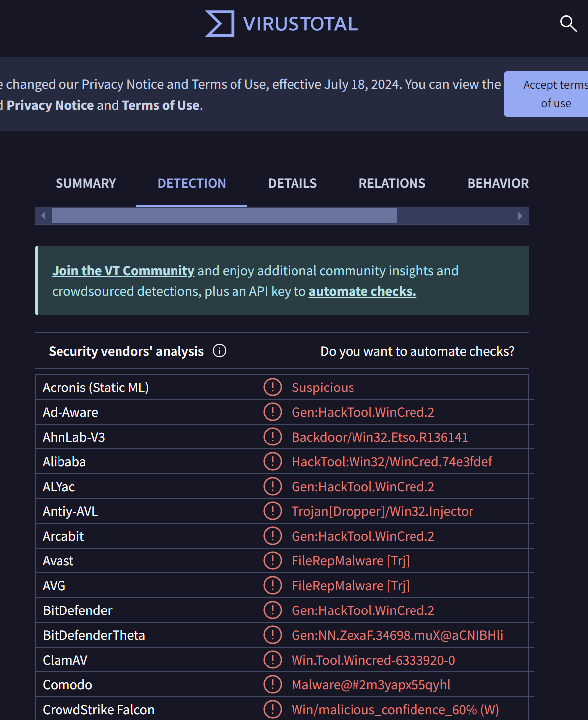The height and width of the screenshot is (720, 588).
Task: Click FileRepMalware [Trj] result in Avast row
Action: point(351,561)
